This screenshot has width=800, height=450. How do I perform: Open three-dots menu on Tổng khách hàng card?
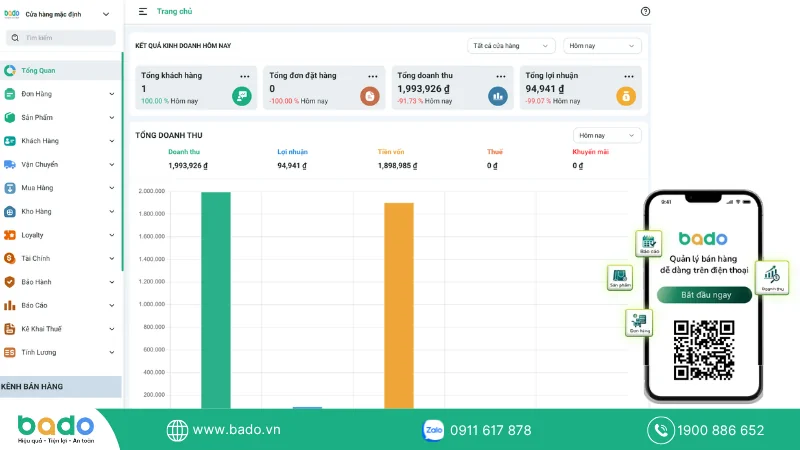244,77
